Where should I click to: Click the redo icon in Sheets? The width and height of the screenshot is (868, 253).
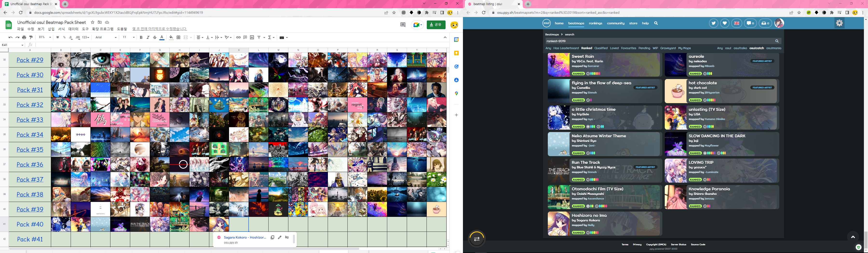tap(17, 37)
